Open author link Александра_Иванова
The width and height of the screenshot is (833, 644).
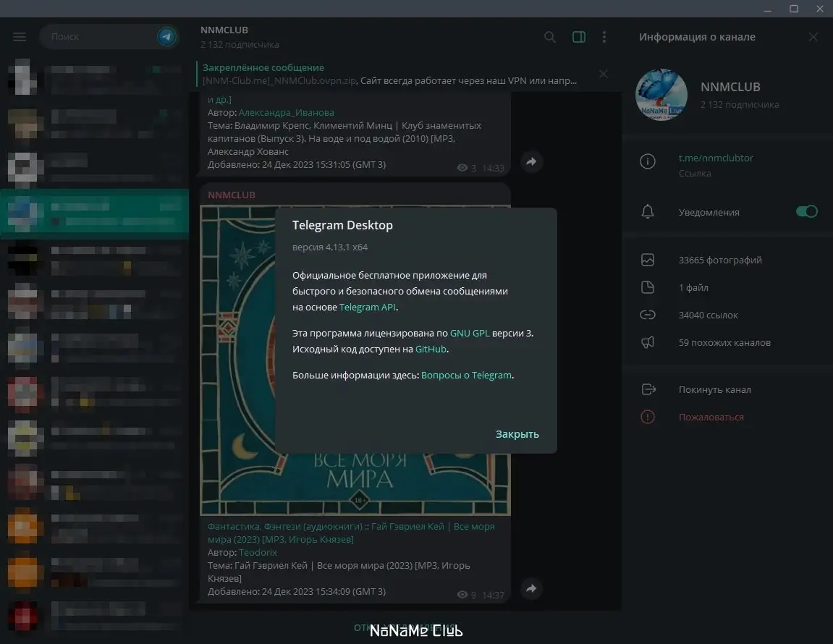pos(287,113)
